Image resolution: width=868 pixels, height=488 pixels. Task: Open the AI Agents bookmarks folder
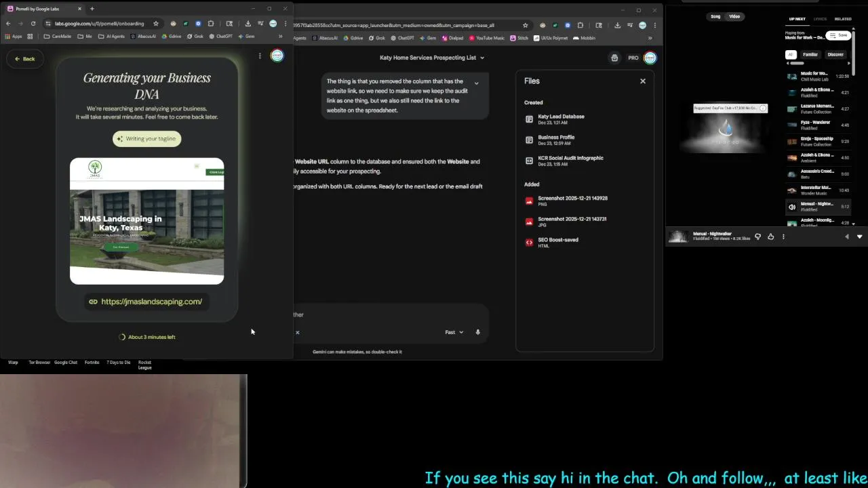(x=113, y=37)
